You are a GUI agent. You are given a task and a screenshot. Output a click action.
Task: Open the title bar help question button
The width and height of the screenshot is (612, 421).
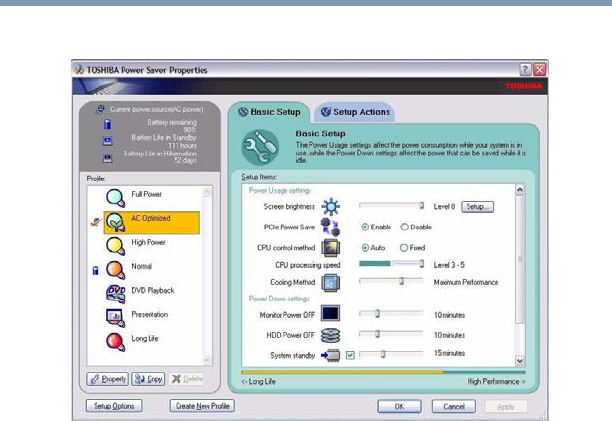click(525, 70)
